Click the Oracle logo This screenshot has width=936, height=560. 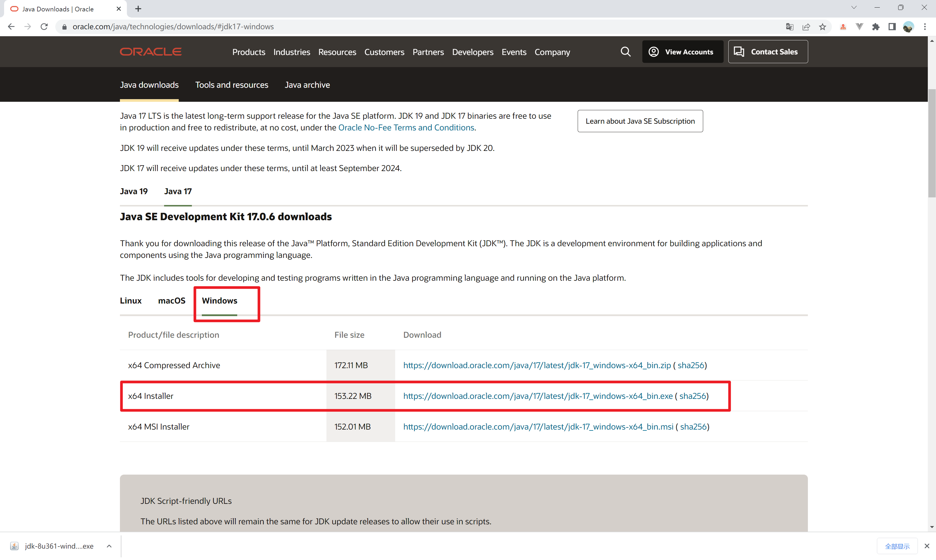(151, 52)
